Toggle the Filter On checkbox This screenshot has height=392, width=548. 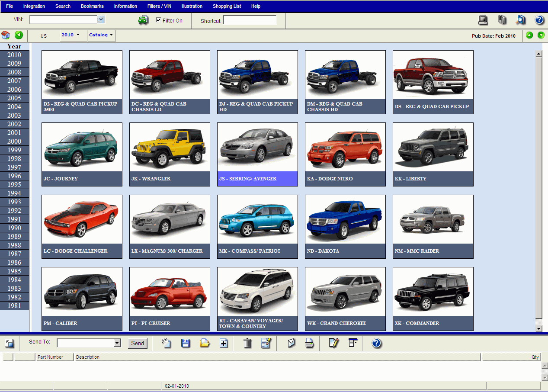coord(158,20)
